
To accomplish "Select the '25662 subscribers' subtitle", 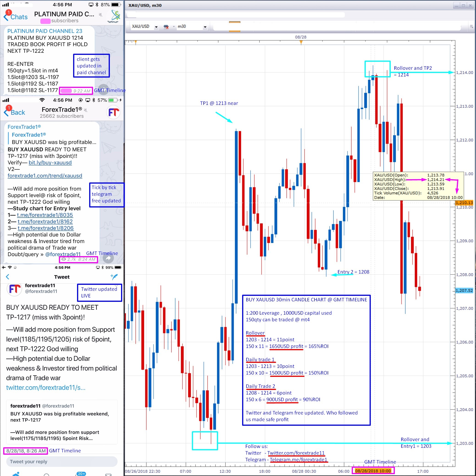I will (x=62, y=116).
